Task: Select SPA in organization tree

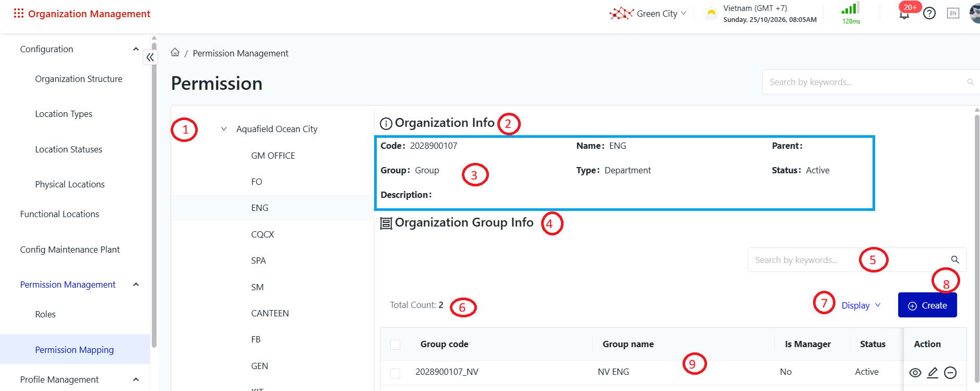Action: pyautogui.click(x=258, y=260)
